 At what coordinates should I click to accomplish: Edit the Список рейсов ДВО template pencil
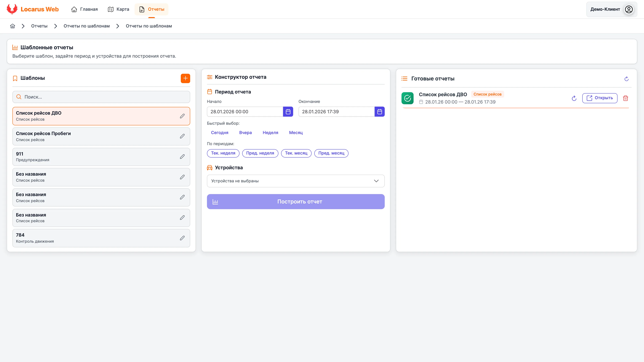[182, 116]
